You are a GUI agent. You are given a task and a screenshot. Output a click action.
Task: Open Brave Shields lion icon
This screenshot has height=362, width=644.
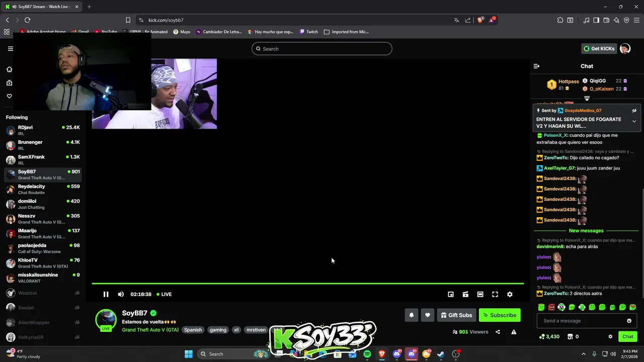[x=480, y=20]
